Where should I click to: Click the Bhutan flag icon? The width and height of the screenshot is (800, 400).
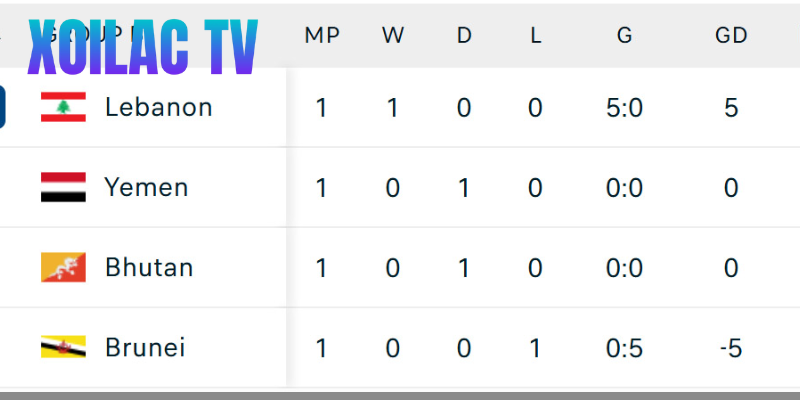[63, 267]
